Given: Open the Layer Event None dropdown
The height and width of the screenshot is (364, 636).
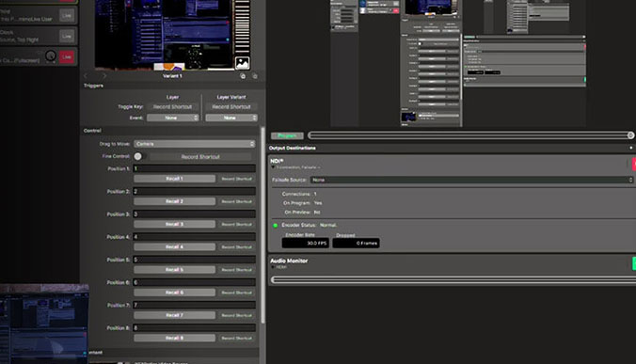Looking at the screenshot, I should click(172, 118).
